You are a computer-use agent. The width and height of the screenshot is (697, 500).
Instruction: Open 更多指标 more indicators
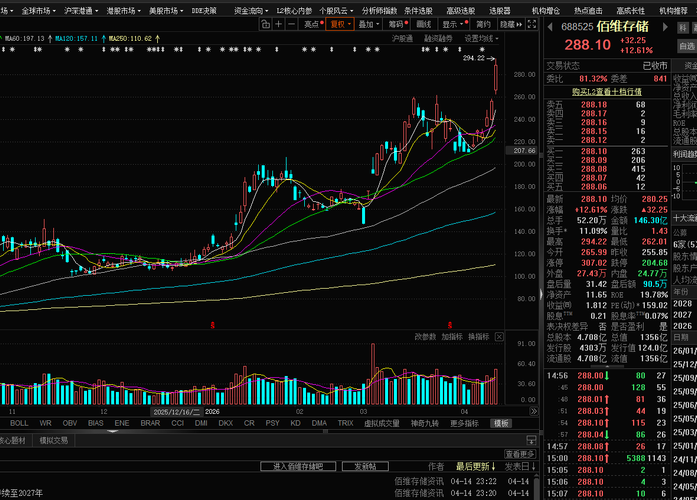click(x=464, y=423)
